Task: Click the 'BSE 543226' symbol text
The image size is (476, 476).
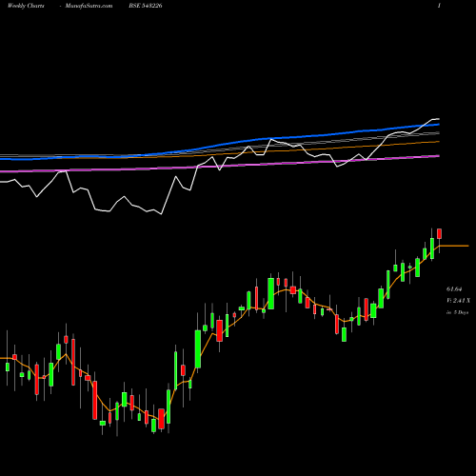Action: (146, 6)
